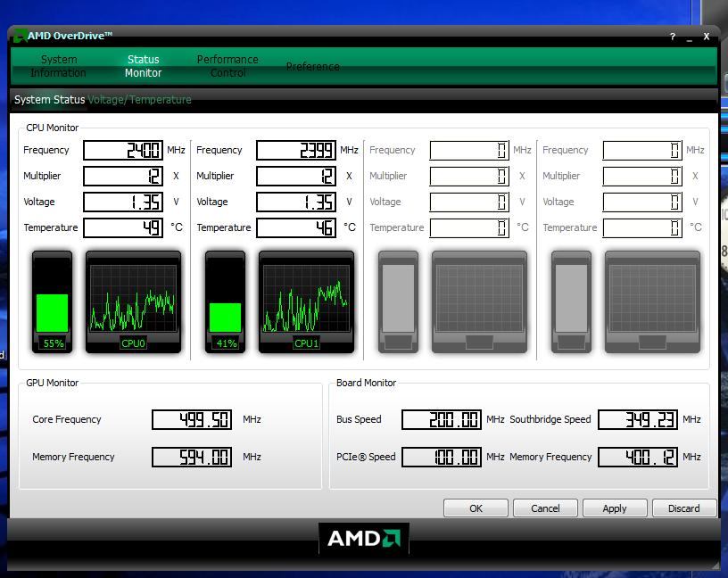Switch to the Voltage/Temperature sub-tab
Screen dimensions: 728x578
click(x=140, y=100)
